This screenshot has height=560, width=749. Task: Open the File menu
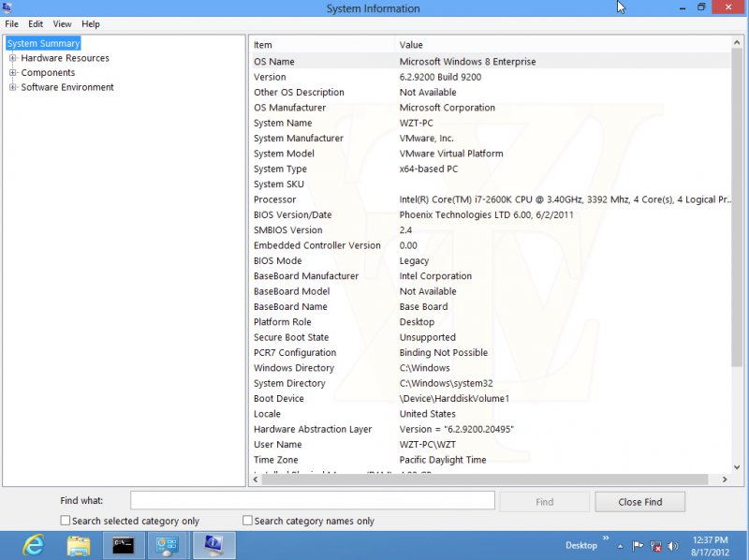click(x=11, y=23)
